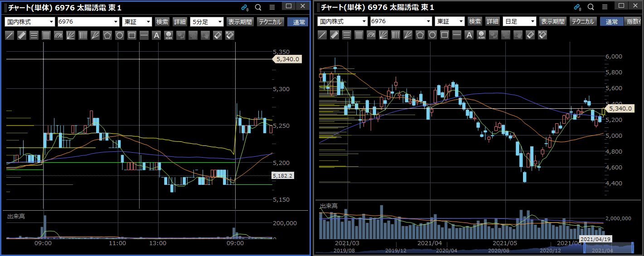Open the hamburger menu in the left chart title bar
The height and width of the screenshot is (256, 644).
272,7
